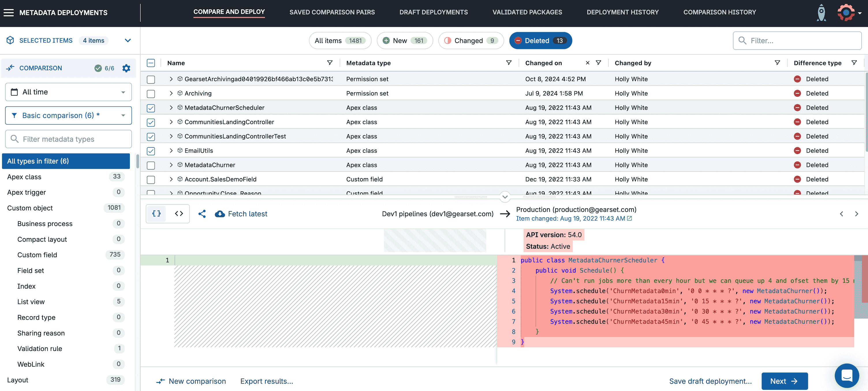
Task: Click Save draft deployment link
Action: pos(710,381)
